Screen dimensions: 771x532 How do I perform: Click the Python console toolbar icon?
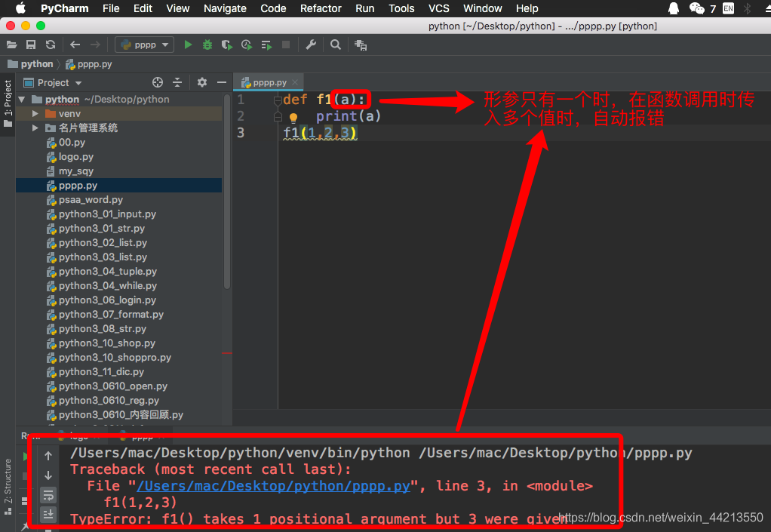click(361, 45)
